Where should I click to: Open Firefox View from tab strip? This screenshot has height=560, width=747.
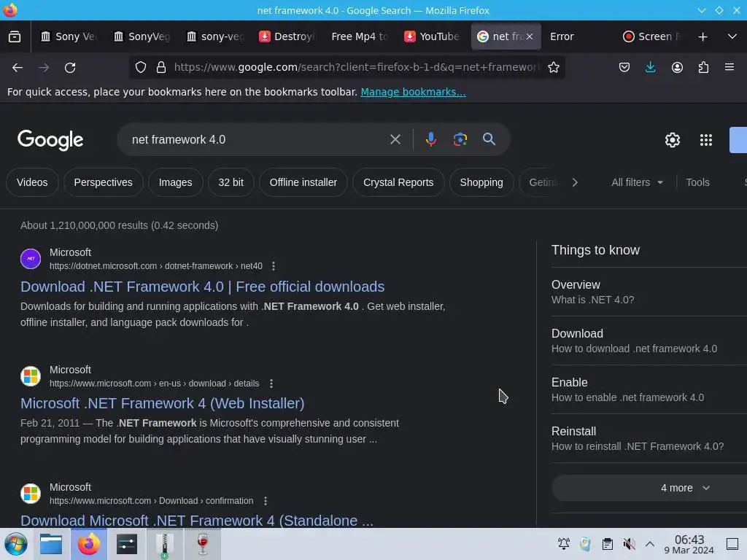coord(15,36)
